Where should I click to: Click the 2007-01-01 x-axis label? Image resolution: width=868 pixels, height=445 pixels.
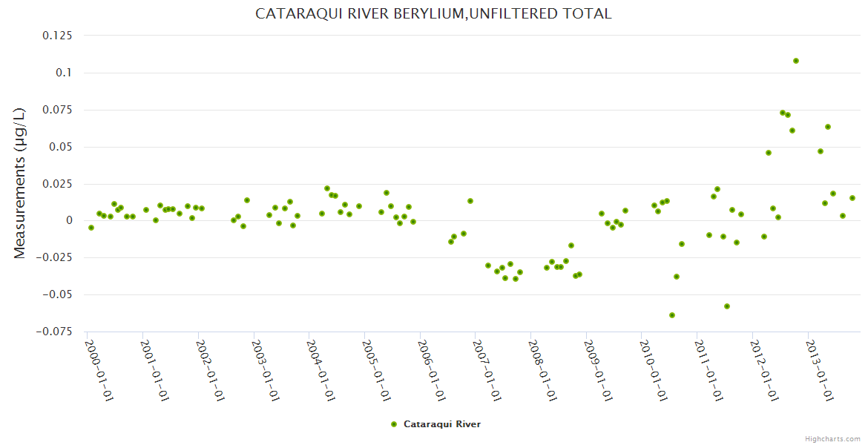(x=487, y=370)
